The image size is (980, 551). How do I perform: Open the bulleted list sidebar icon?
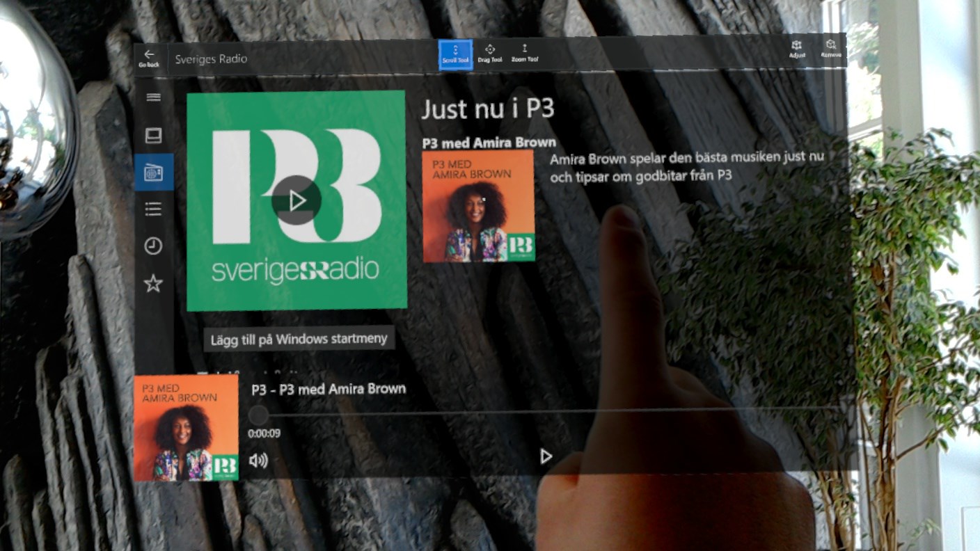(153, 209)
